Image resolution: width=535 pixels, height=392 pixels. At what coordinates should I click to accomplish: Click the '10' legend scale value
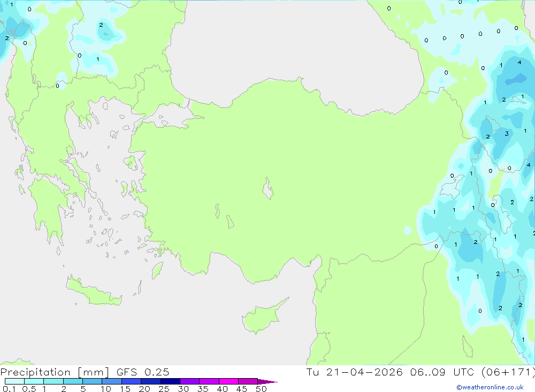click(x=106, y=389)
